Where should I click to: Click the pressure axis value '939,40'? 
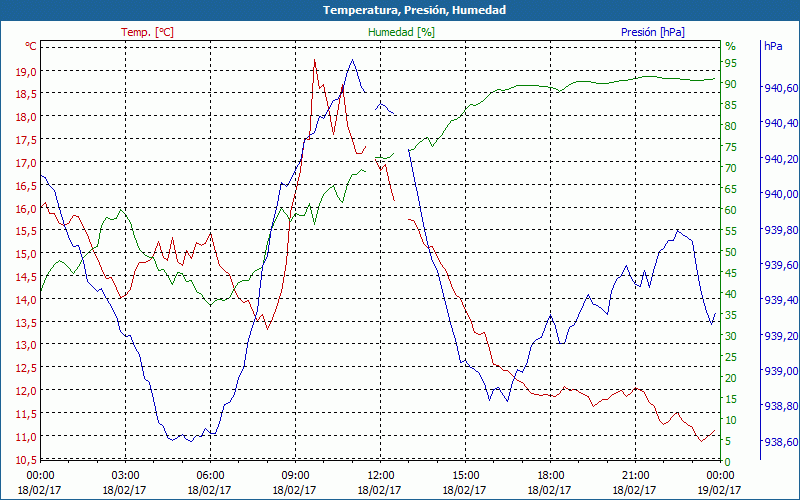tap(781, 300)
